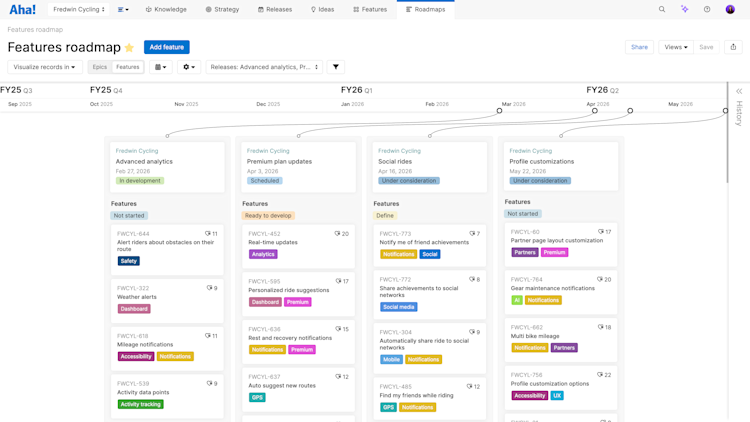Click comment count icon on FWCYL-304
The image size is (750, 422).
(x=474, y=332)
